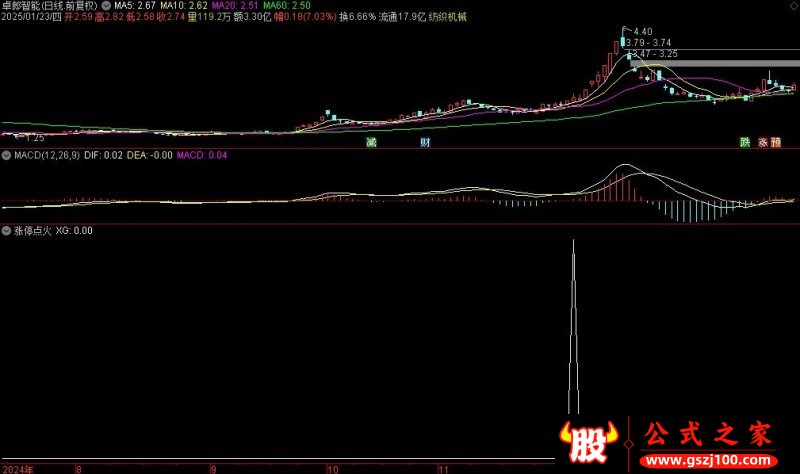
Task: Click the 财 event marker icon
Action: pyautogui.click(x=425, y=142)
